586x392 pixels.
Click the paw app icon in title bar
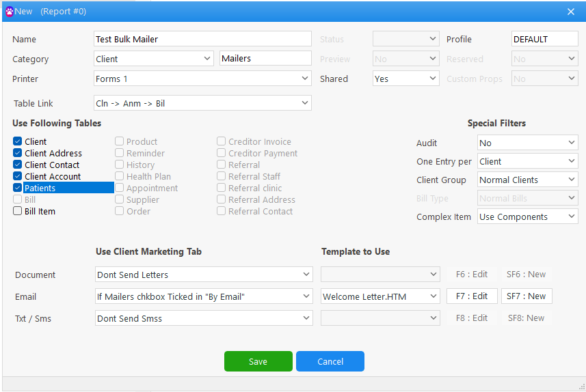point(9,12)
